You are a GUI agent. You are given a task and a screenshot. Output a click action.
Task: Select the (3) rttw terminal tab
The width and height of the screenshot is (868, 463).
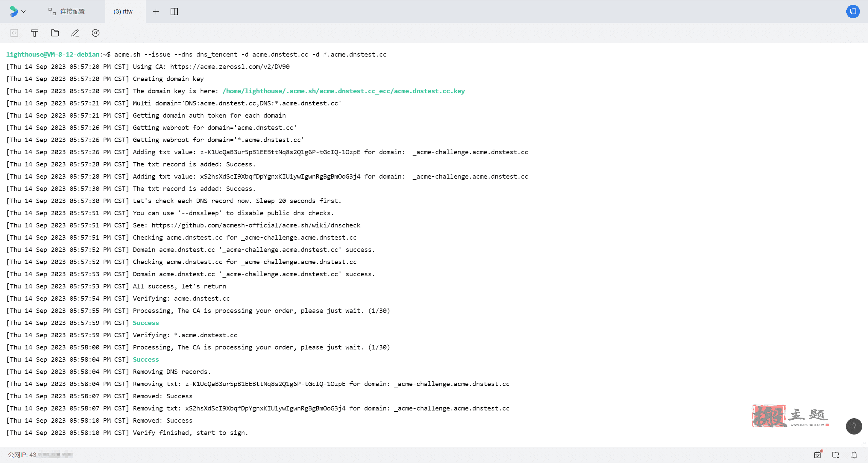tap(123, 12)
